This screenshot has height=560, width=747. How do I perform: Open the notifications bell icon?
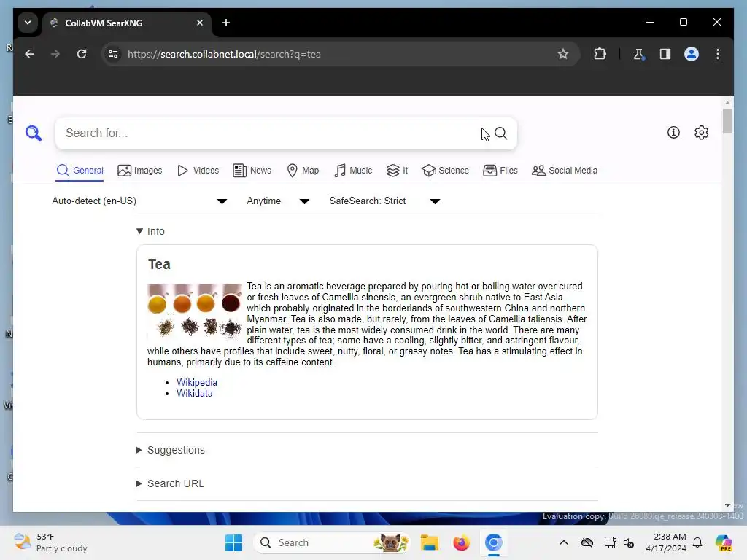click(x=697, y=542)
